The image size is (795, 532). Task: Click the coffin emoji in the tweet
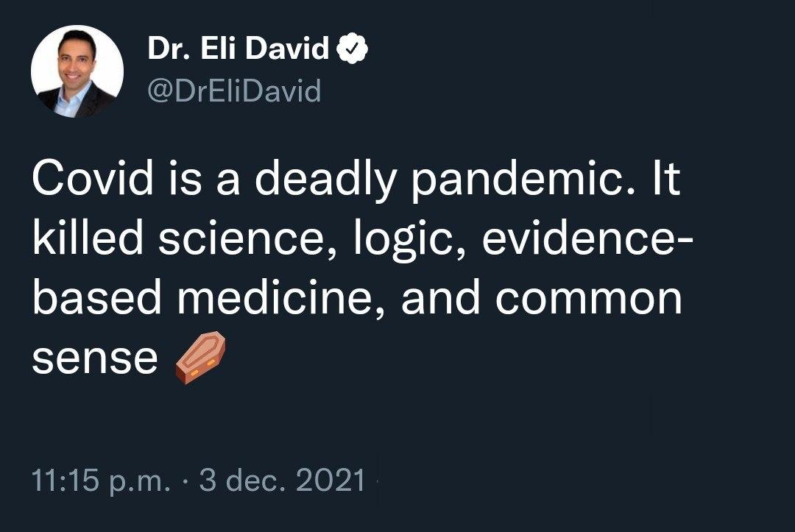pos(197,358)
